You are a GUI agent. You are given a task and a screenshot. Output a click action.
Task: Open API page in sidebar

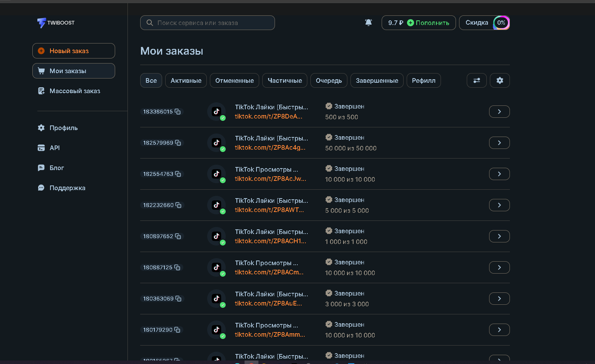(x=49, y=148)
